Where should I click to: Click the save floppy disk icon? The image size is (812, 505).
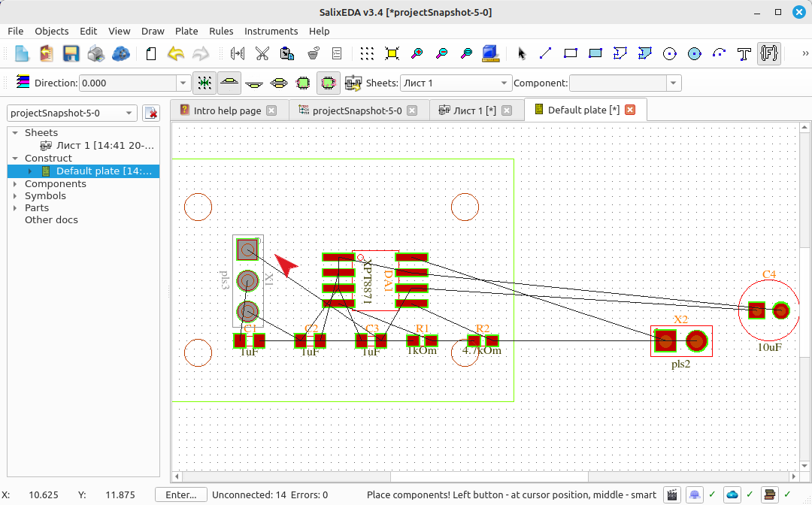point(71,53)
